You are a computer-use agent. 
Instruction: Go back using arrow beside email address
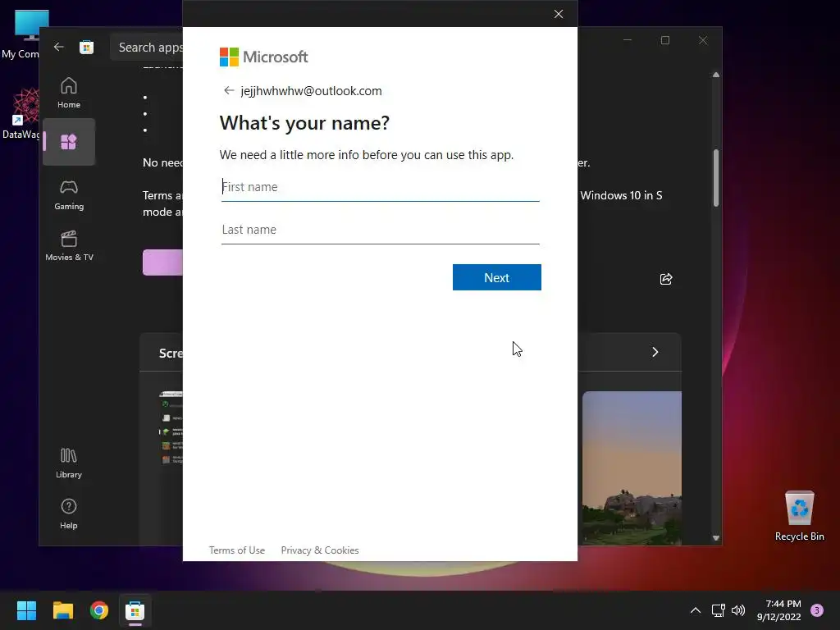pos(229,90)
